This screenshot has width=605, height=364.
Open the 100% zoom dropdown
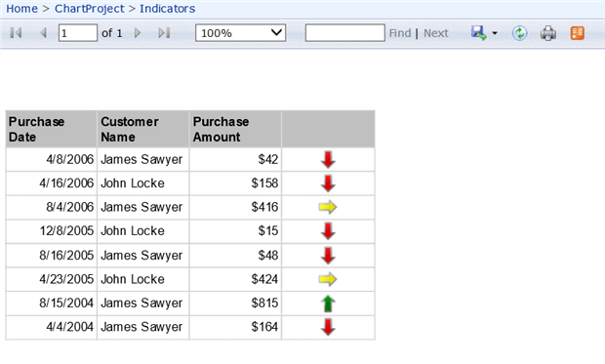click(240, 33)
